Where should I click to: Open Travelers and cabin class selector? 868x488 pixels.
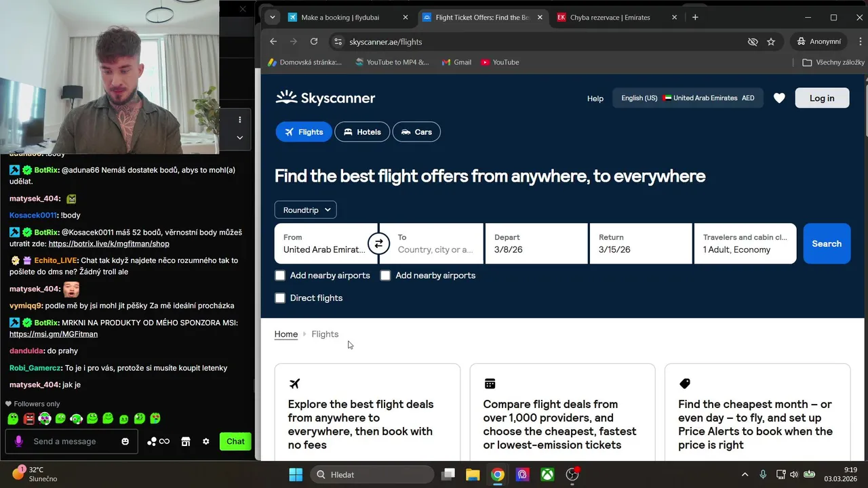(745, 243)
